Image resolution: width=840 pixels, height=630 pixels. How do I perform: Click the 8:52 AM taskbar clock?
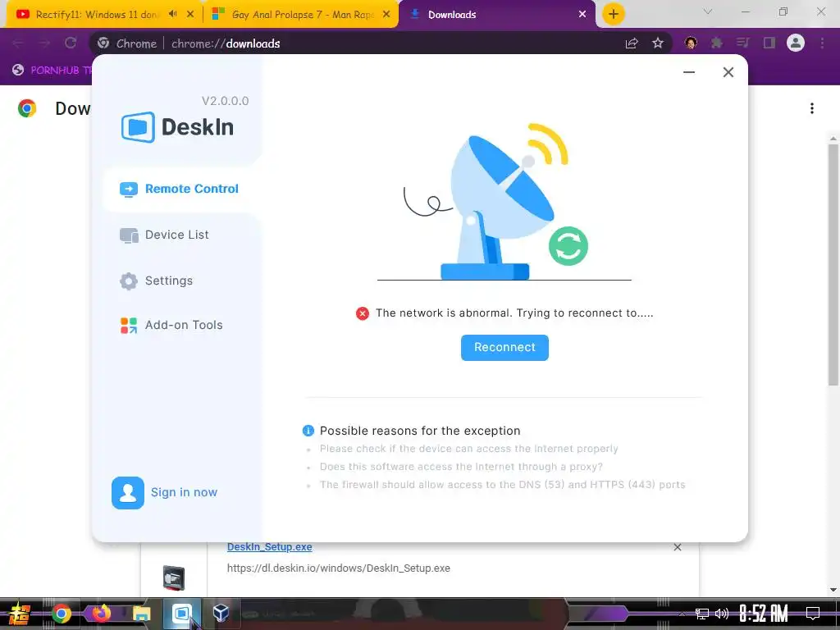pyautogui.click(x=764, y=614)
